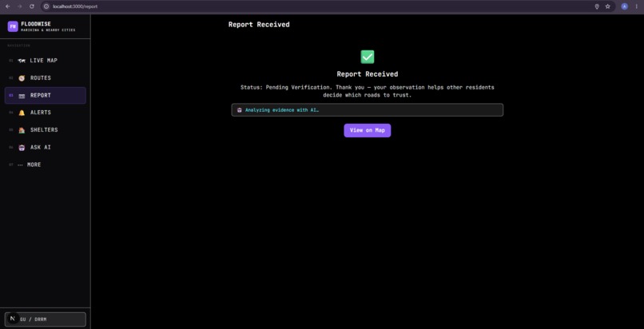This screenshot has height=329, width=644.
Task: Click the View on Map button
Action: tap(368, 130)
